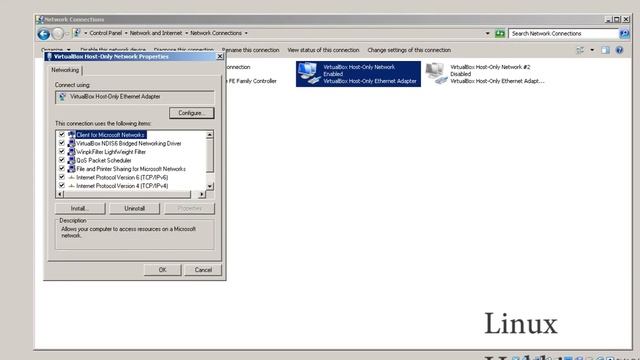Click the TCP/IPv6 protocol icon
This screenshot has width=640, height=360.
click(71, 178)
